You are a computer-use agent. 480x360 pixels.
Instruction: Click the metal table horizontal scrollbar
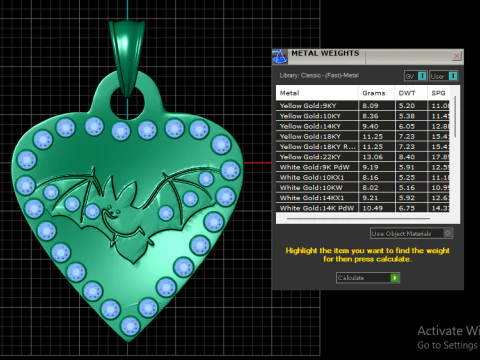click(x=358, y=219)
